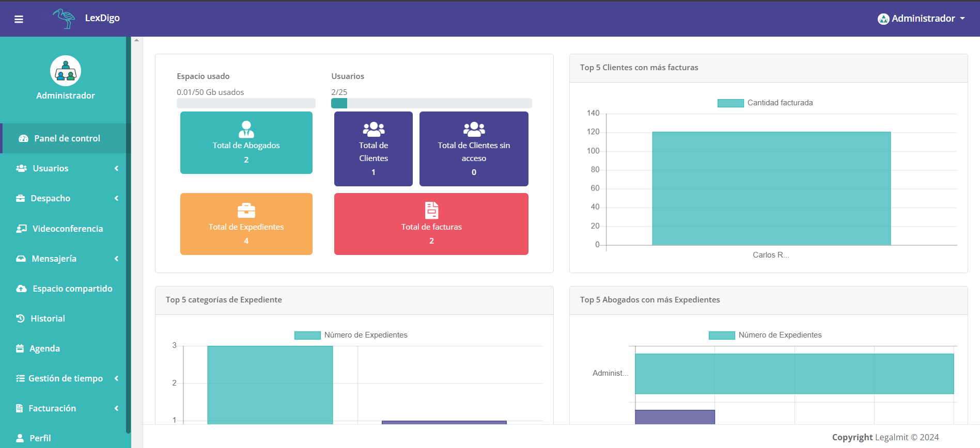Image resolution: width=980 pixels, height=448 pixels.
Task: Click the Administrador avatar in top bar
Action: 883,19
